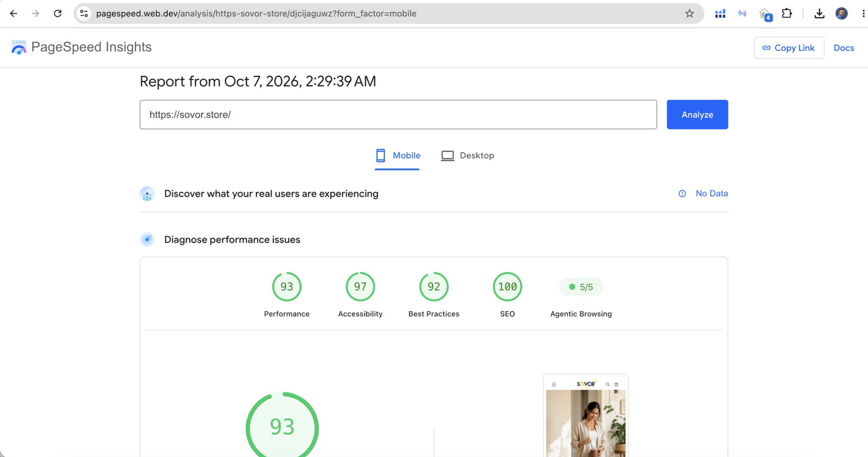Open the Chrome three-dot menu
Screen dimensions: 868x457
[863, 14]
